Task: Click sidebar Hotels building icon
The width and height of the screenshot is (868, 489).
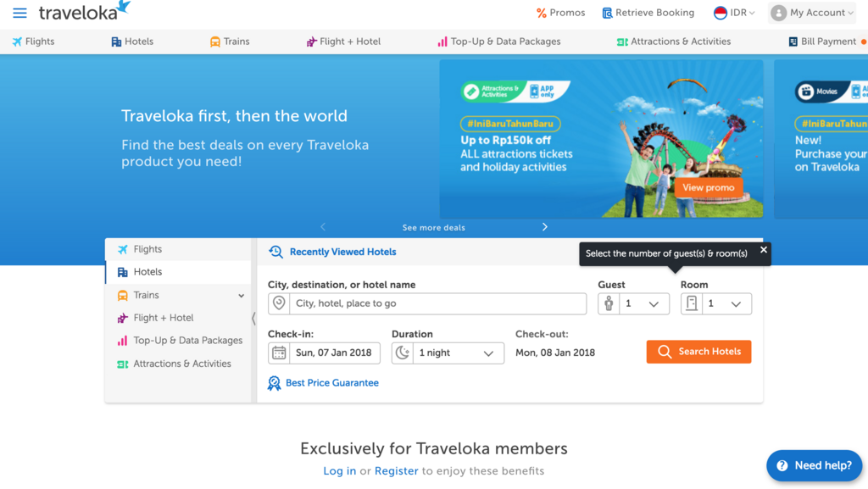Action: 122,272
